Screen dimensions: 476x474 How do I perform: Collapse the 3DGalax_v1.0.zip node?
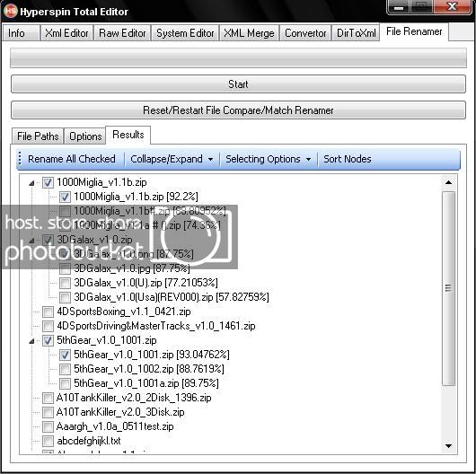point(31,241)
